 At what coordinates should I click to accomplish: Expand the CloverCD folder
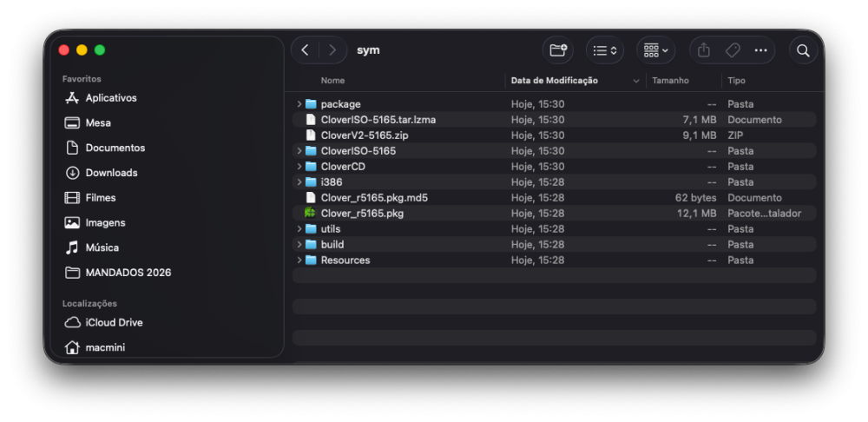click(299, 166)
